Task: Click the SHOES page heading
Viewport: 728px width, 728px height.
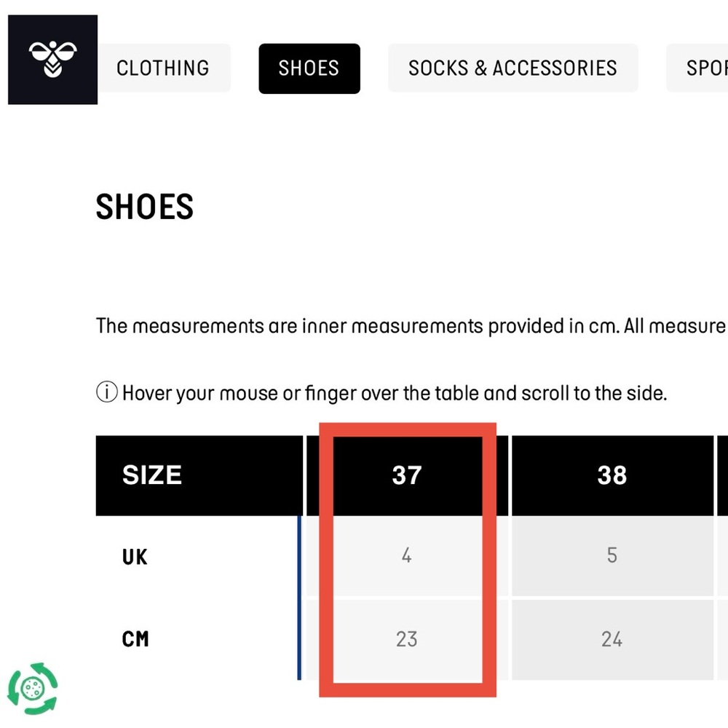Action: (144, 207)
